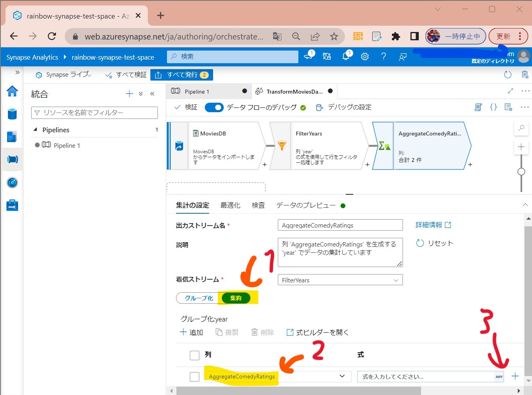Screen dimensions: 532x395
Task: Expand all items with double chevron icon
Action: tap(141, 94)
